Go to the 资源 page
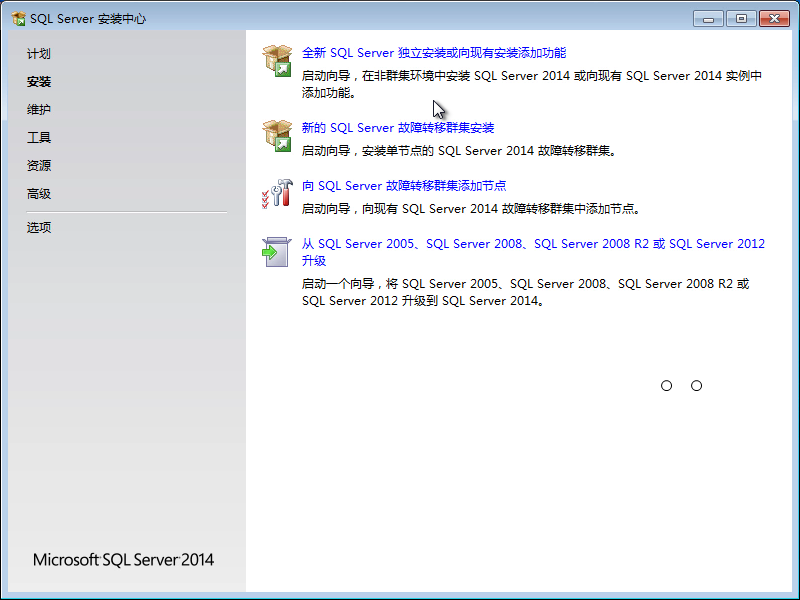800x600 pixels. pyautogui.click(x=39, y=166)
